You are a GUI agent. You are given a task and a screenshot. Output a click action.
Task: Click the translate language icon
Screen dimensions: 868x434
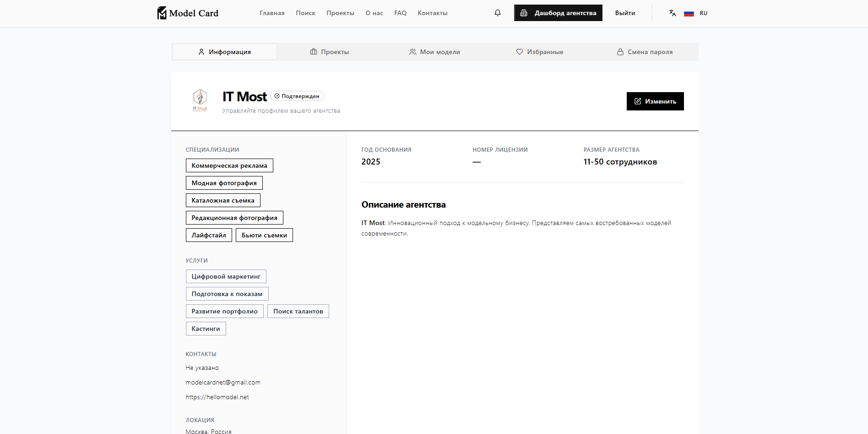pos(672,13)
